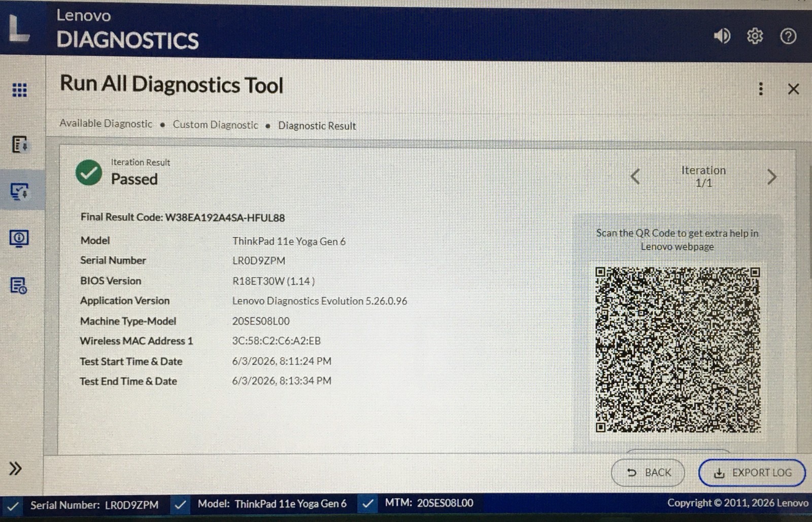Click the EXPORT LOG button
812x522 pixels.
coord(752,472)
